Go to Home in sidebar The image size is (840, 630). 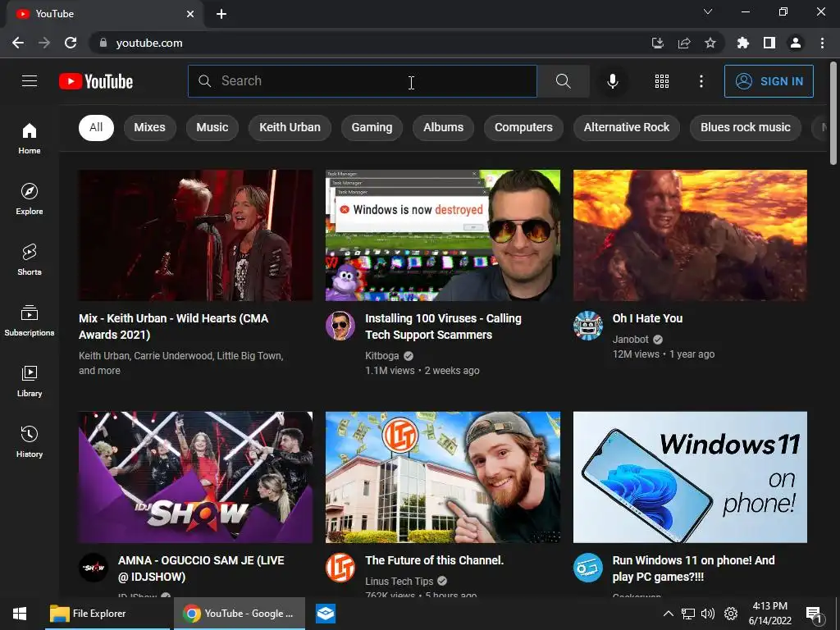pyautogui.click(x=30, y=138)
